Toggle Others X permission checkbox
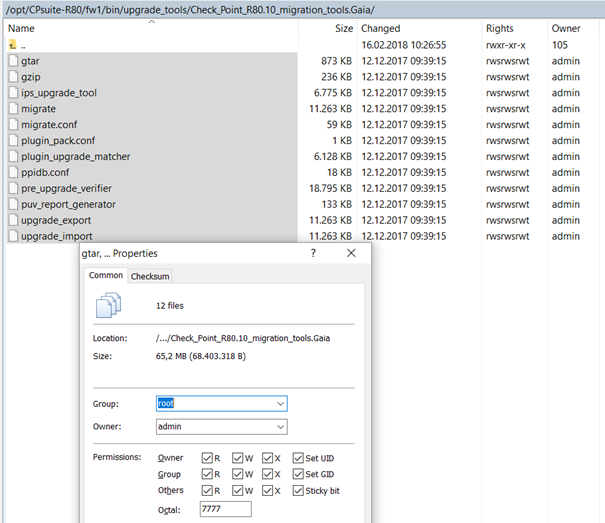Viewport: 605px width, 523px height. click(x=267, y=490)
